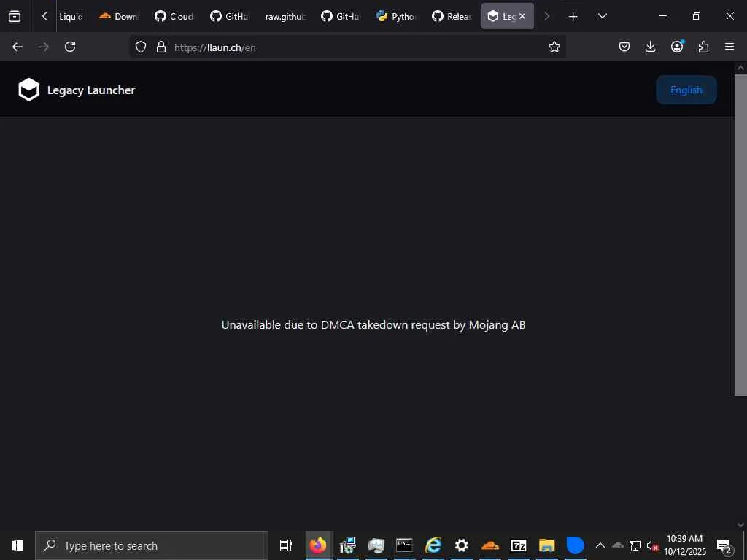Open 7-Zip on the taskbar
Image resolution: width=747 pixels, height=560 pixels.
(519, 545)
